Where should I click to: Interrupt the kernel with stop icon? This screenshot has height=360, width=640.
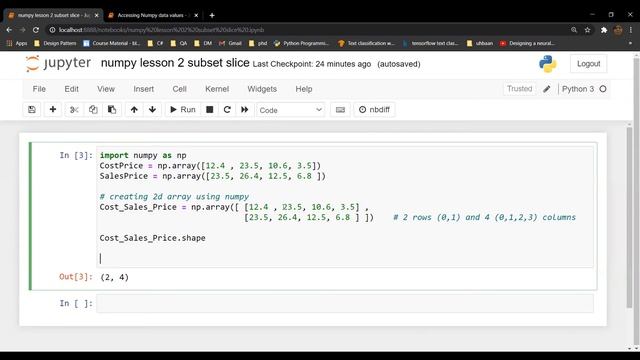click(210, 110)
